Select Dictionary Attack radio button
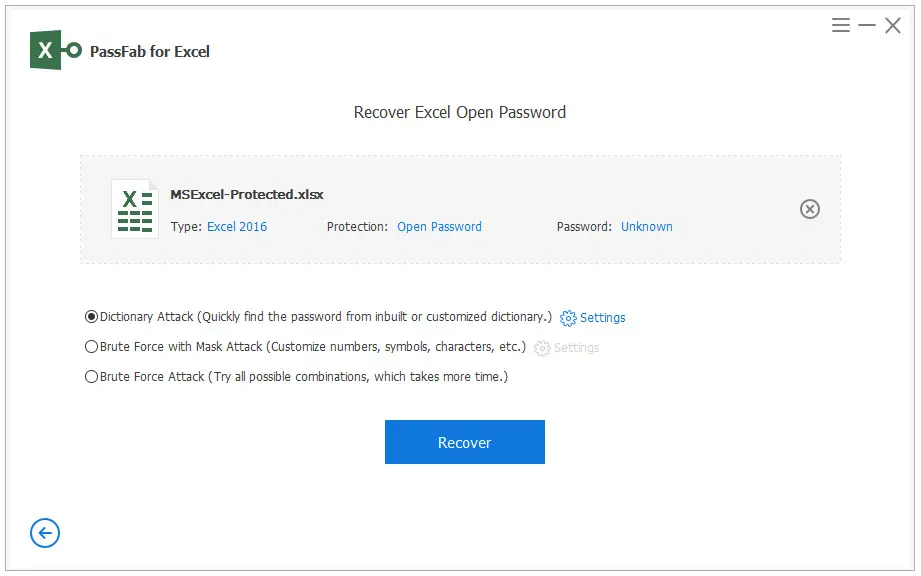This screenshot has width=921, height=576. click(x=91, y=316)
